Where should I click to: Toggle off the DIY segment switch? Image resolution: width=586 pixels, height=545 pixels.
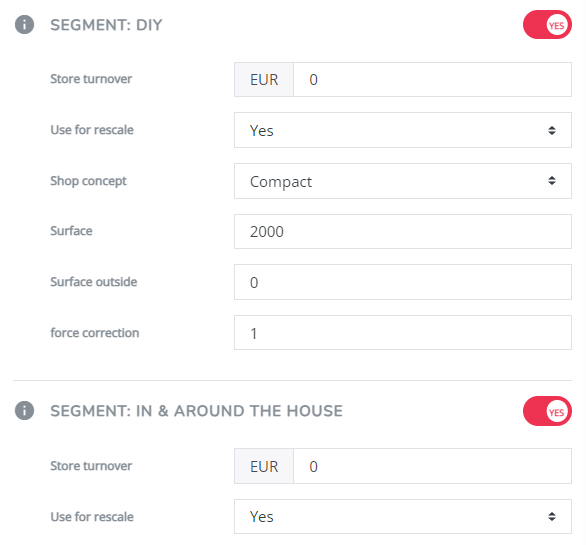(x=547, y=25)
